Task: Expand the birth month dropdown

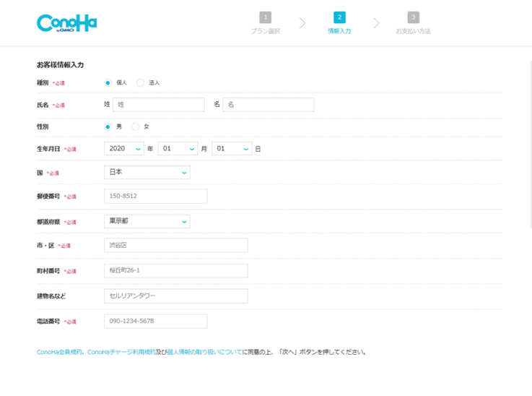Action: (178, 149)
